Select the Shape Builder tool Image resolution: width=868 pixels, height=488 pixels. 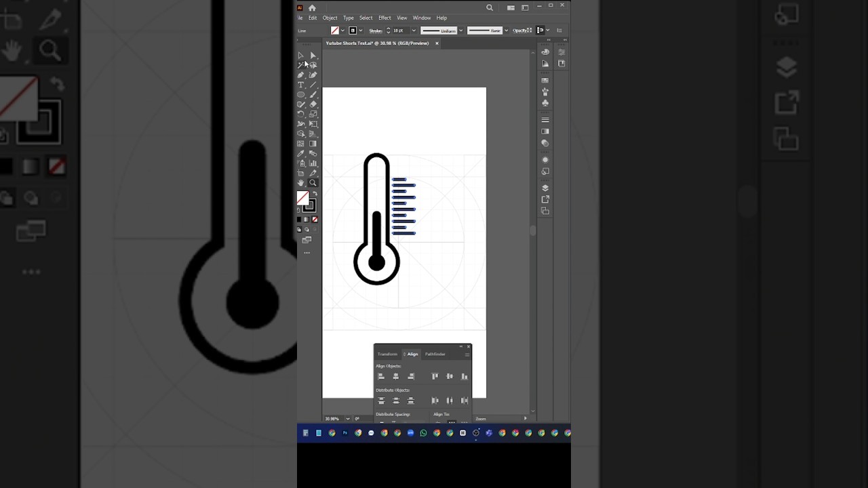301,134
